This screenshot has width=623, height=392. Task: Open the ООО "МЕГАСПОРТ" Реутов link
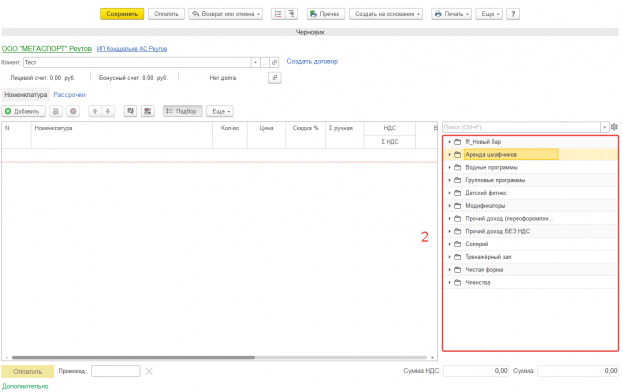pos(46,48)
